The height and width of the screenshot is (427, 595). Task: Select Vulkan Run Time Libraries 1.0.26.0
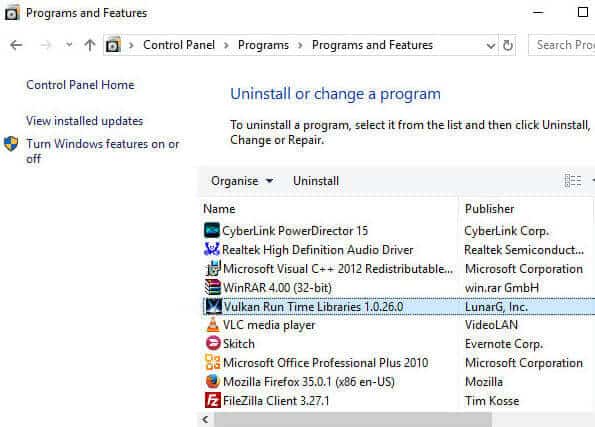(313, 307)
